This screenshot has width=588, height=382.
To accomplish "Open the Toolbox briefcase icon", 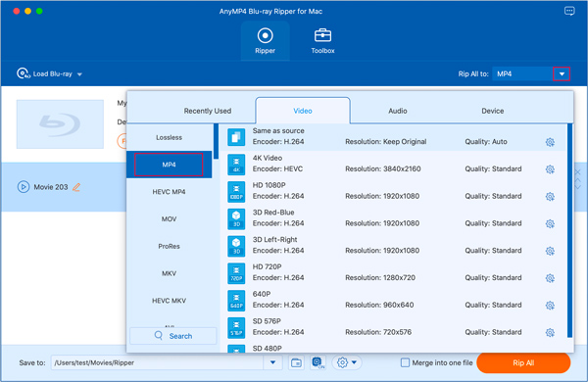I will pyautogui.click(x=322, y=35).
